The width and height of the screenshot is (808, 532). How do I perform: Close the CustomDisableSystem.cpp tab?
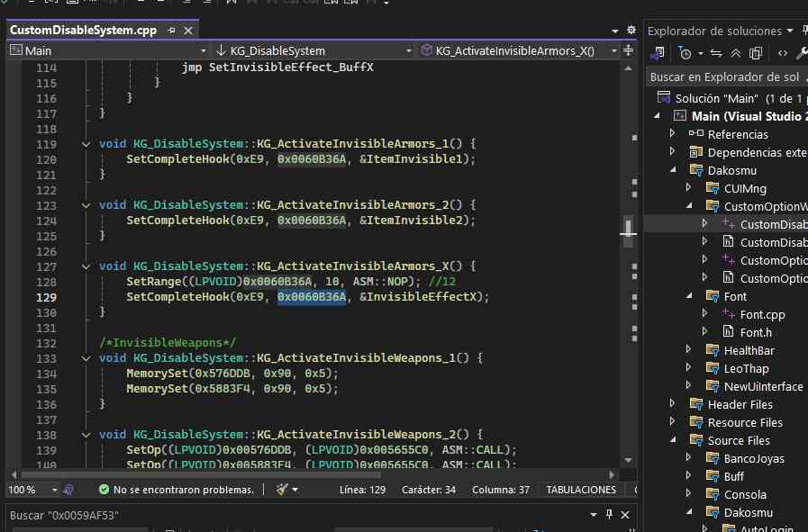click(x=188, y=31)
